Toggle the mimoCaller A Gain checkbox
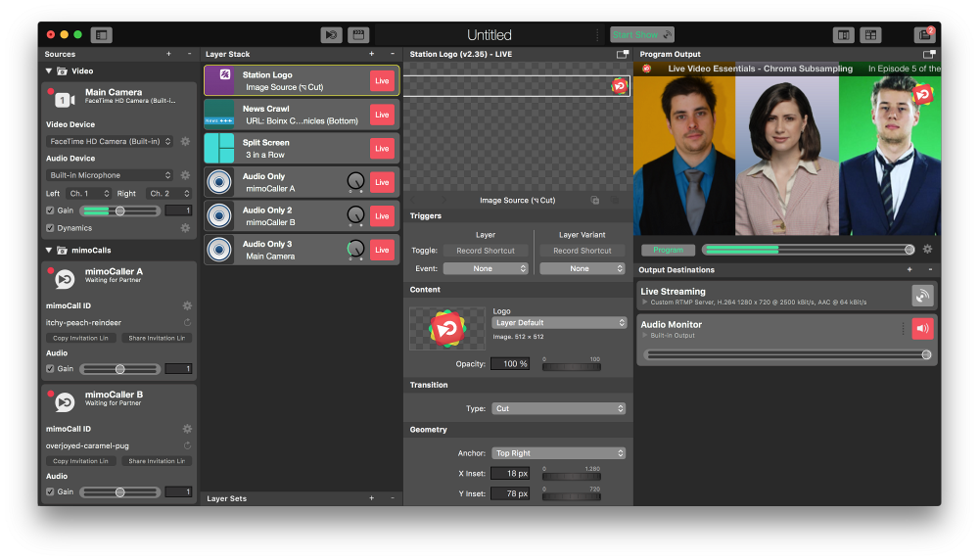Image resolution: width=979 pixels, height=560 pixels. coord(50,369)
